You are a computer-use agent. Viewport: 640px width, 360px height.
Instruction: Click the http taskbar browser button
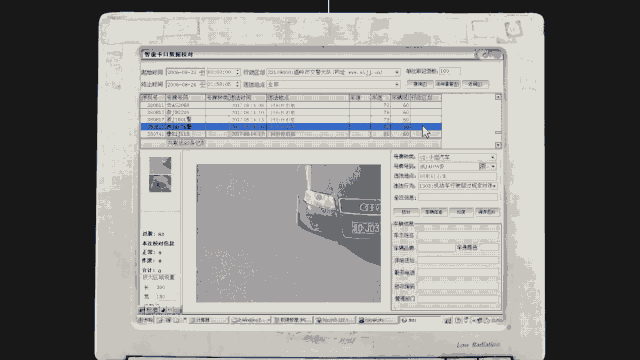[x=335, y=320]
